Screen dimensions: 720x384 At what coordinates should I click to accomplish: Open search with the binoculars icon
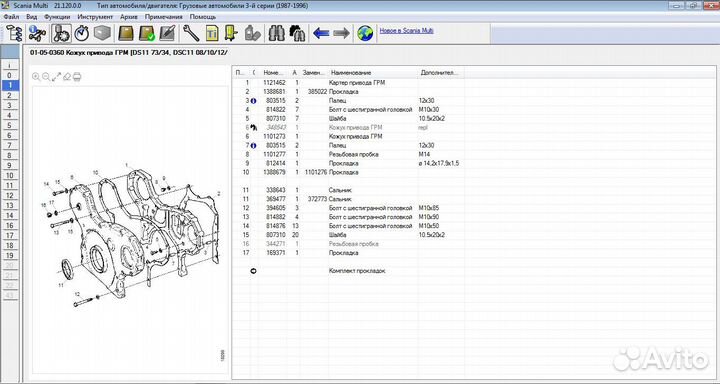(x=276, y=33)
